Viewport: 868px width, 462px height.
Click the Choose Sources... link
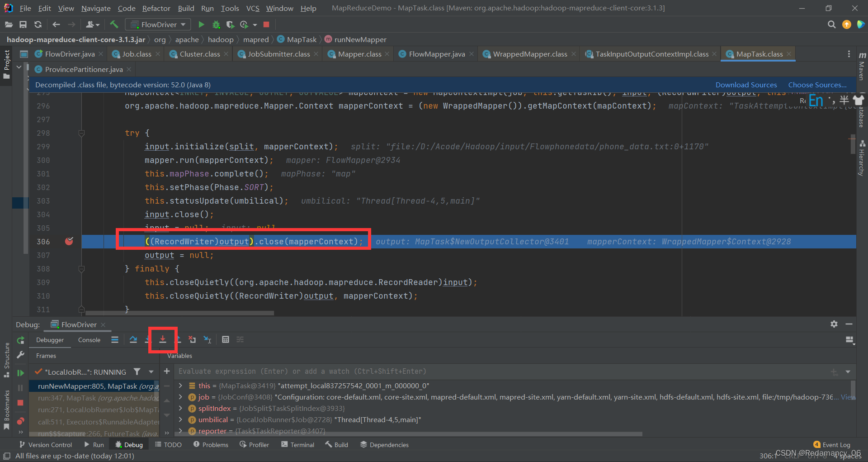coord(817,85)
